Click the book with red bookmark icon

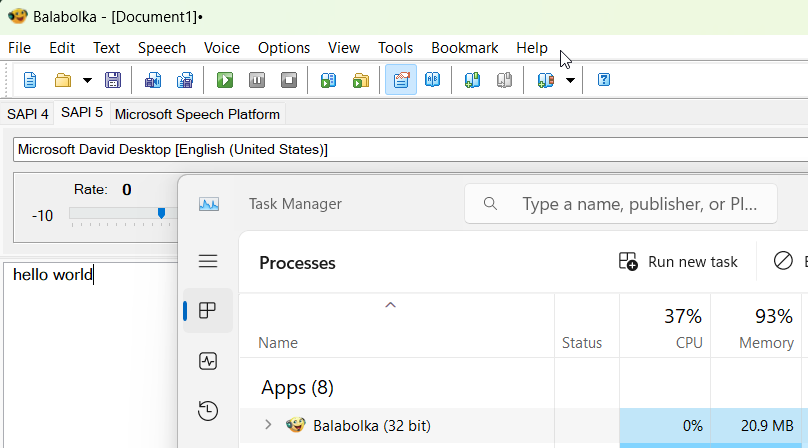click(x=545, y=80)
